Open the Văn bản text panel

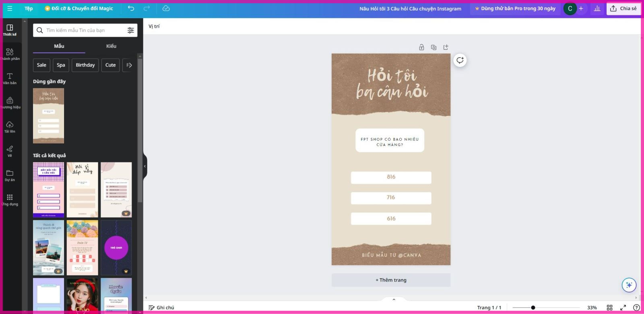(x=10, y=78)
